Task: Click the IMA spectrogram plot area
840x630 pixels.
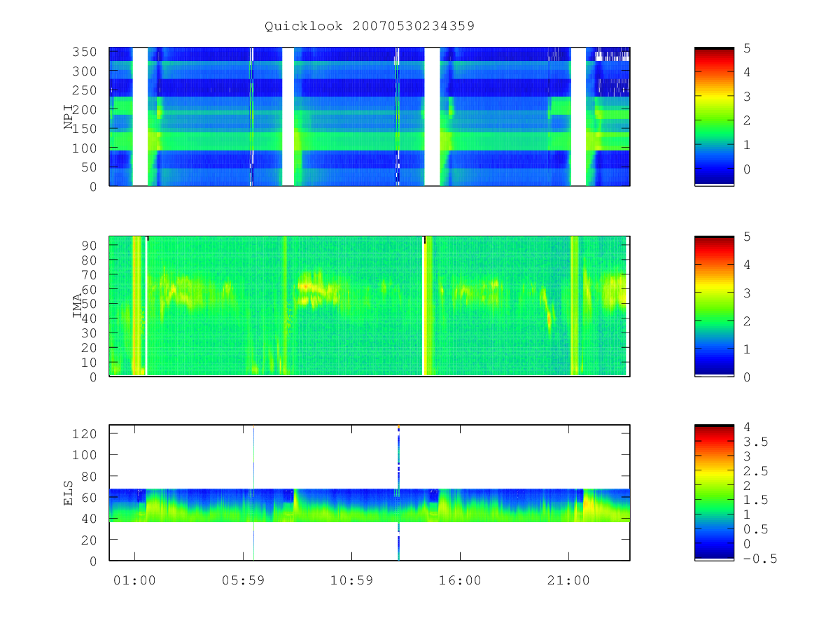Action: pos(370,307)
